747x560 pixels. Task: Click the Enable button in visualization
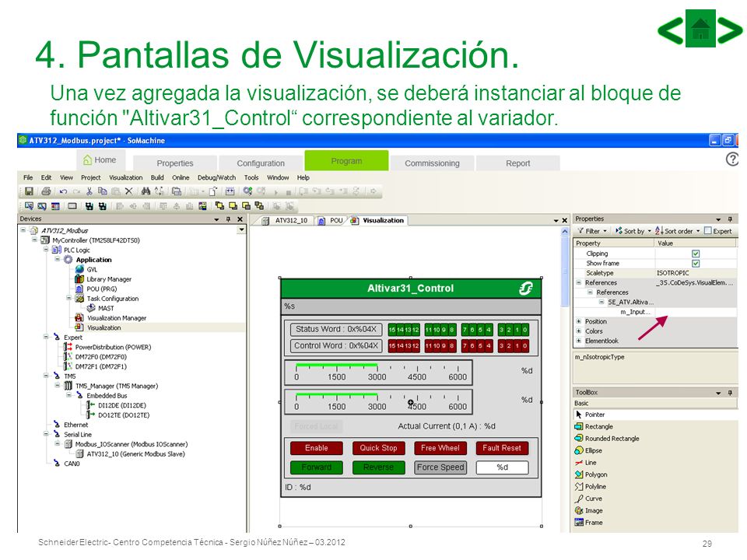point(317,448)
